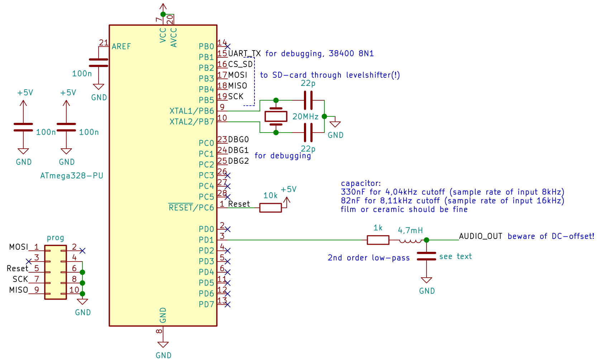Click the AUDIO_OUT net label
The height and width of the screenshot is (364, 600).
point(481,236)
